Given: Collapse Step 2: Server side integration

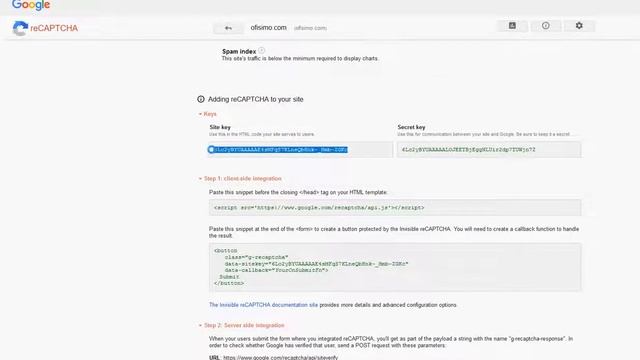Looking at the screenshot, I should pos(241,325).
